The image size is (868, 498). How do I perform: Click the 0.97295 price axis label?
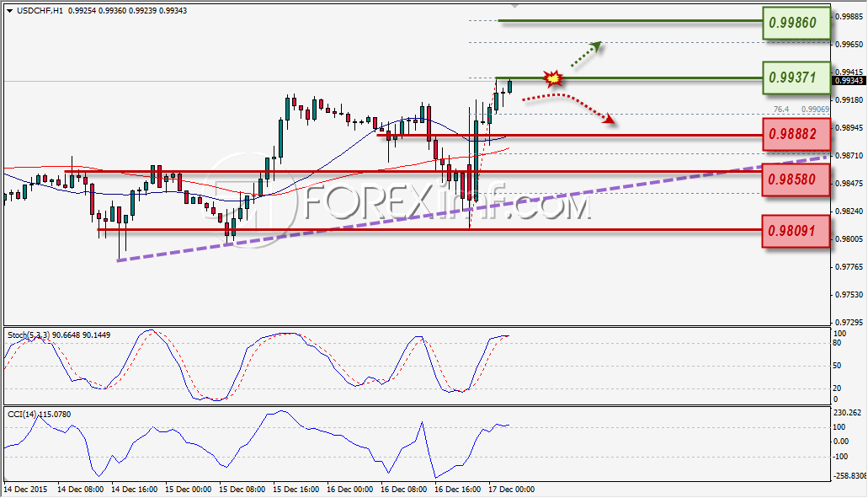849,323
